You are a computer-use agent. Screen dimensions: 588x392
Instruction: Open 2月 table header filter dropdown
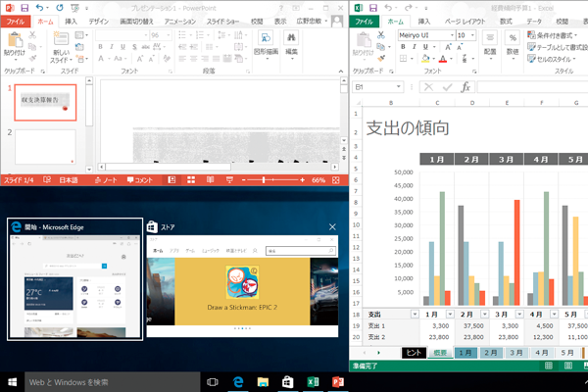click(x=484, y=314)
